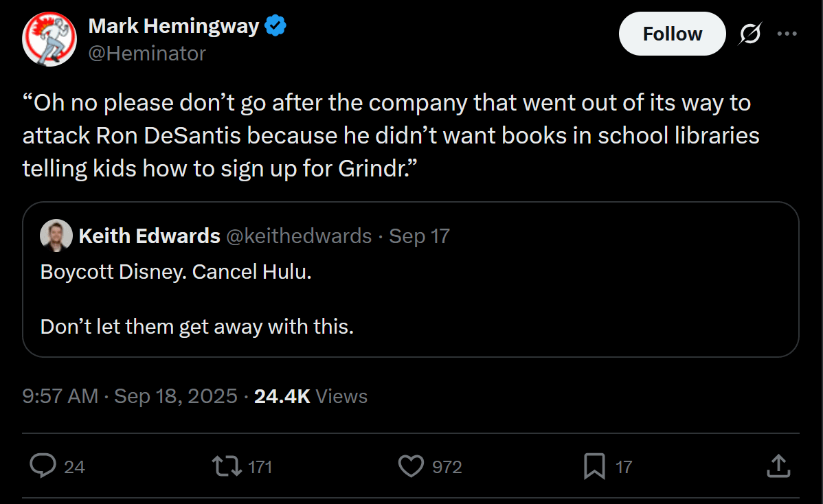Open Keith Edwards' small avatar
Viewport: 823px width, 504px height.
[x=56, y=236]
